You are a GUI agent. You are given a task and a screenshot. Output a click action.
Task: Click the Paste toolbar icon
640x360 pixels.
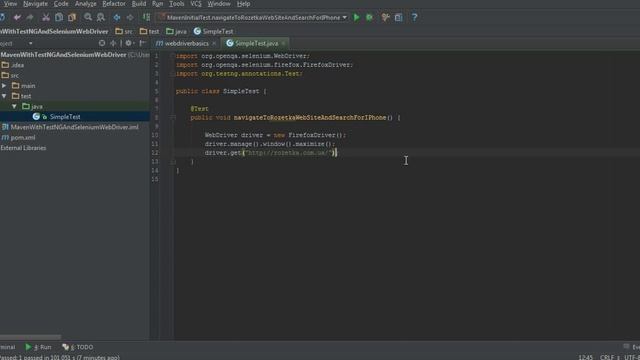click(72, 18)
